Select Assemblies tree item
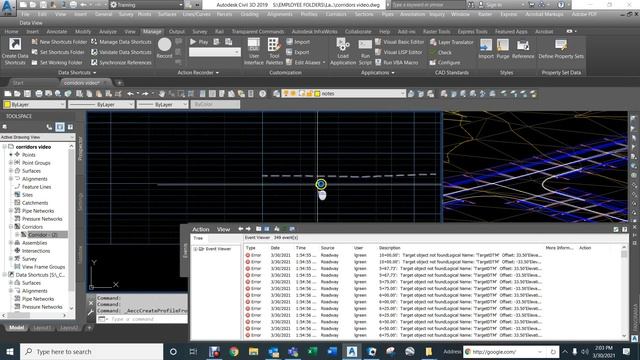This screenshot has height=360, width=640. pyautogui.click(x=34, y=243)
